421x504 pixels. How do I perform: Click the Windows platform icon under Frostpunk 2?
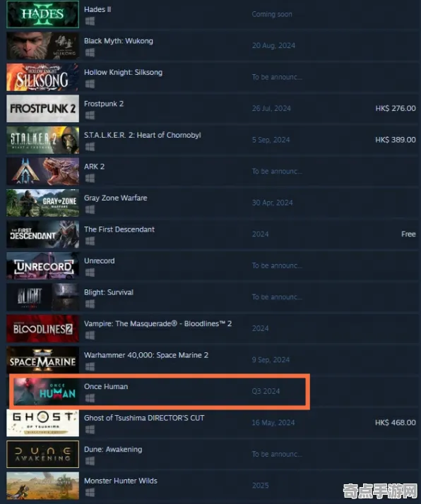[90, 115]
